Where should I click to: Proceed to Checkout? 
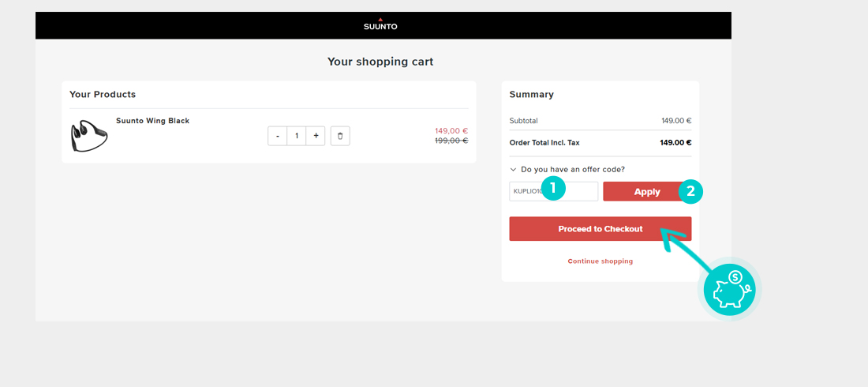600,228
